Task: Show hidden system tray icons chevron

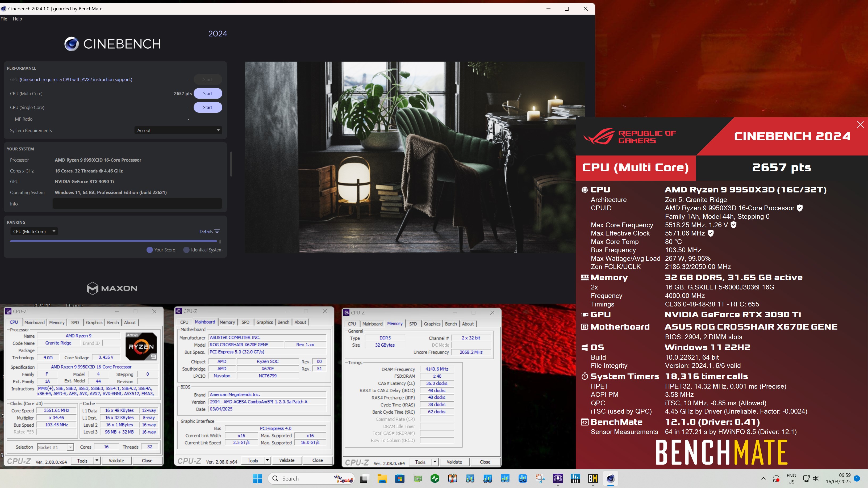Action: (x=763, y=479)
